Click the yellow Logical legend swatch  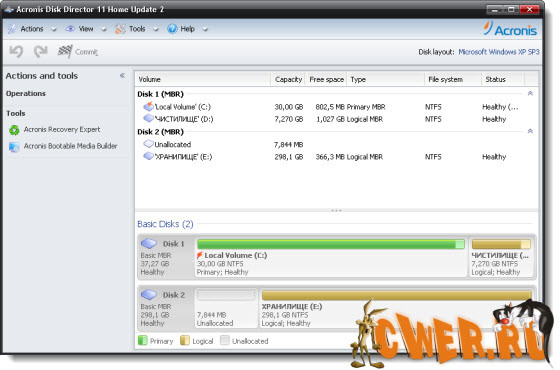(185, 340)
